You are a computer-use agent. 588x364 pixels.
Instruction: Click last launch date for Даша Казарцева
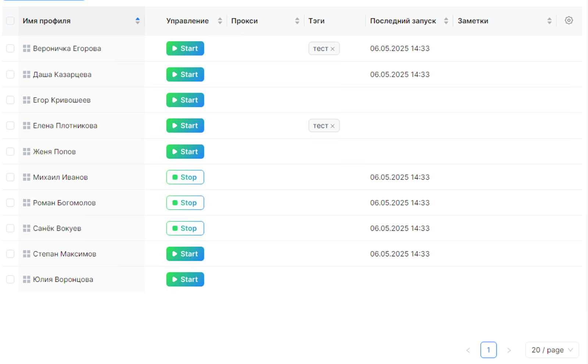400,75
